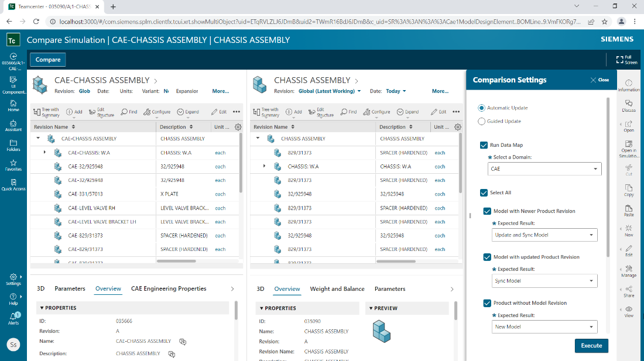Click the Compare button
This screenshot has height=361, width=644.
[47, 59]
